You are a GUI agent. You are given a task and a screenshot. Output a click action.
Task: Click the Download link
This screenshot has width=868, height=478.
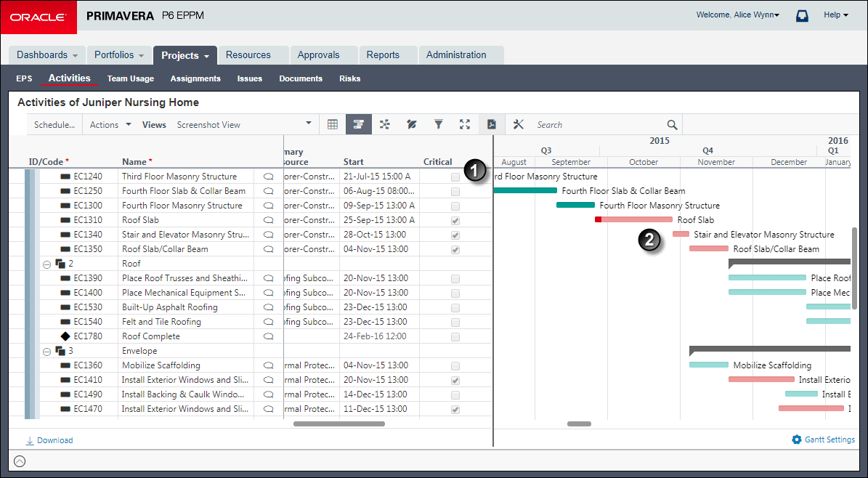tap(54, 440)
